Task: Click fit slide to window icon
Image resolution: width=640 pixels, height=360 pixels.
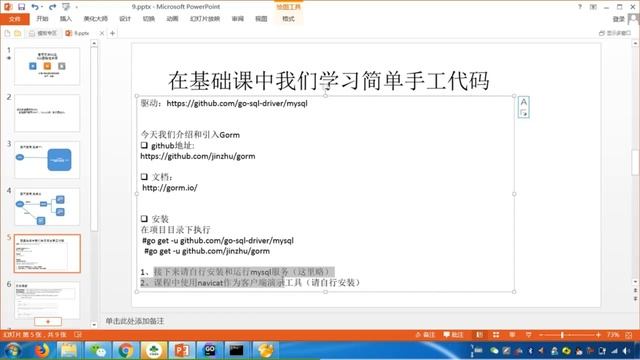Action: (x=629, y=335)
